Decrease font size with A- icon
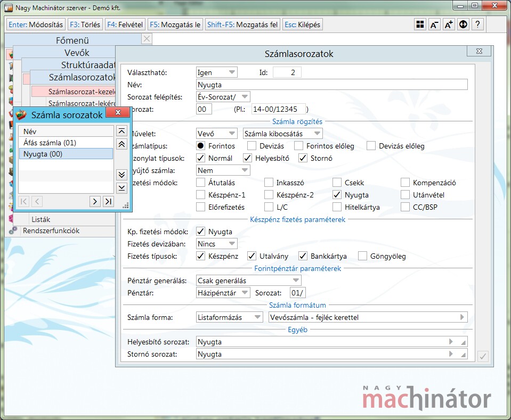The width and height of the screenshot is (511, 420). [434, 24]
